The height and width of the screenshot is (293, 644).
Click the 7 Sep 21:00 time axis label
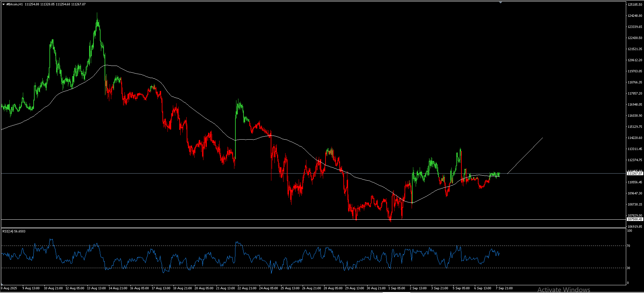[504, 288]
